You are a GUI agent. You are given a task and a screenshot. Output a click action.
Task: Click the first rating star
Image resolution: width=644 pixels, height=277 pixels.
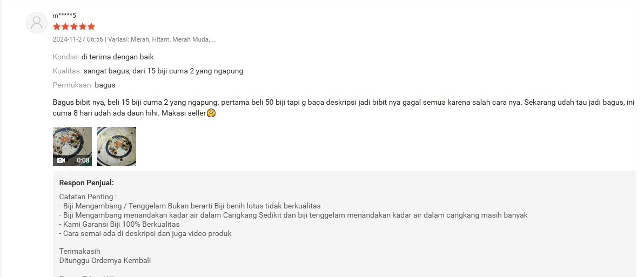coord(56,26)
